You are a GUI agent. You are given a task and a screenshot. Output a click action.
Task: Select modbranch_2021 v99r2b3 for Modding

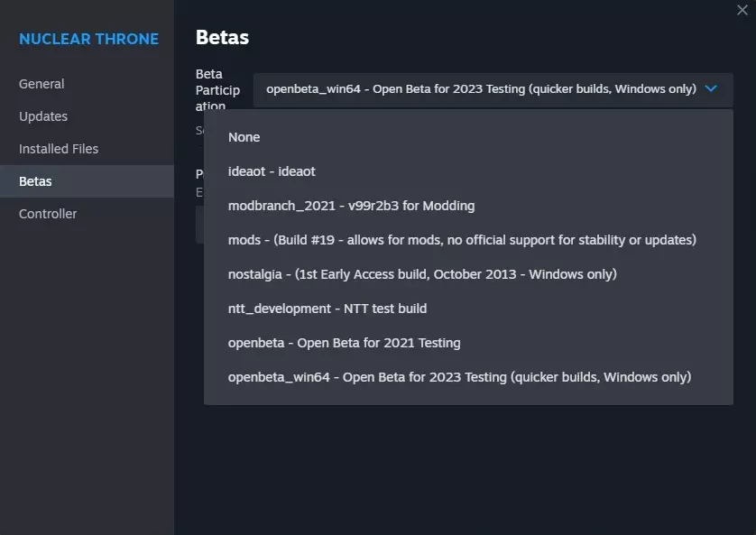point(351,206)
